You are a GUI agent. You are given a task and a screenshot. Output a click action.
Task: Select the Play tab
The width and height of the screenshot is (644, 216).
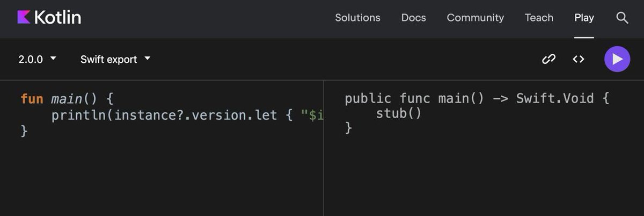pos(584,18)
